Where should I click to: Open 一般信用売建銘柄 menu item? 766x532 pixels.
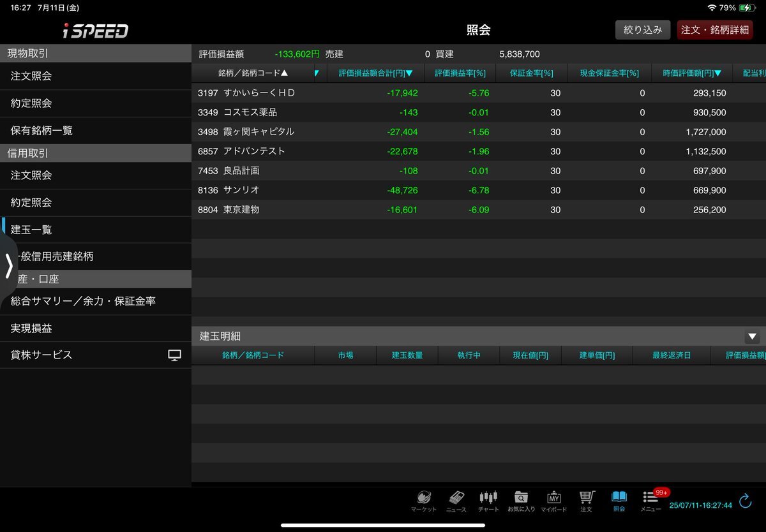(96, 256)
